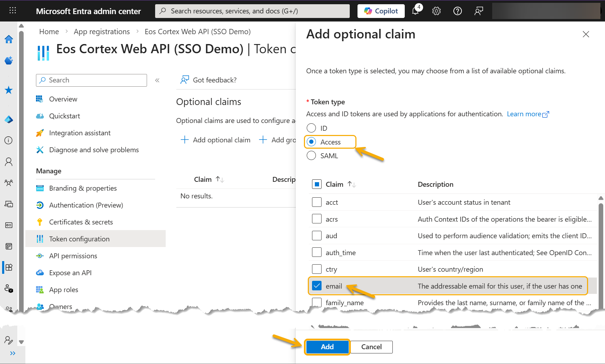Open the info icon in left rail
This screenshot has width=605, height=364.
coord(9,140)
